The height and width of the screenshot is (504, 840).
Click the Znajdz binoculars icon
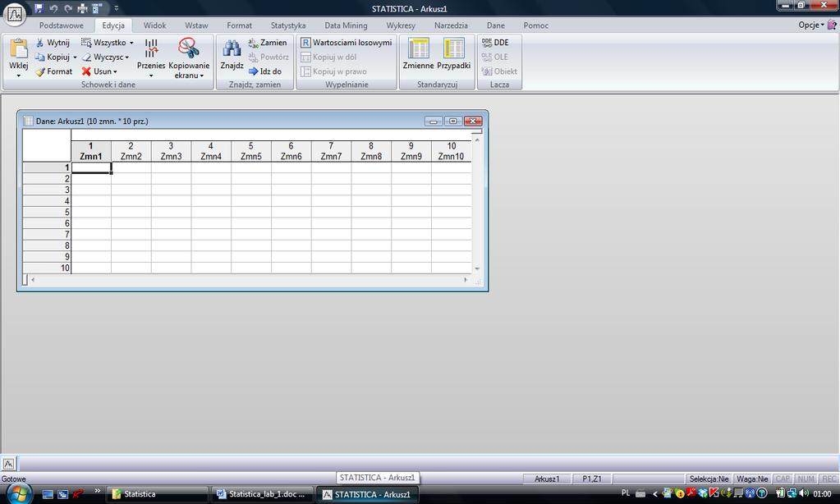point(232,48)
